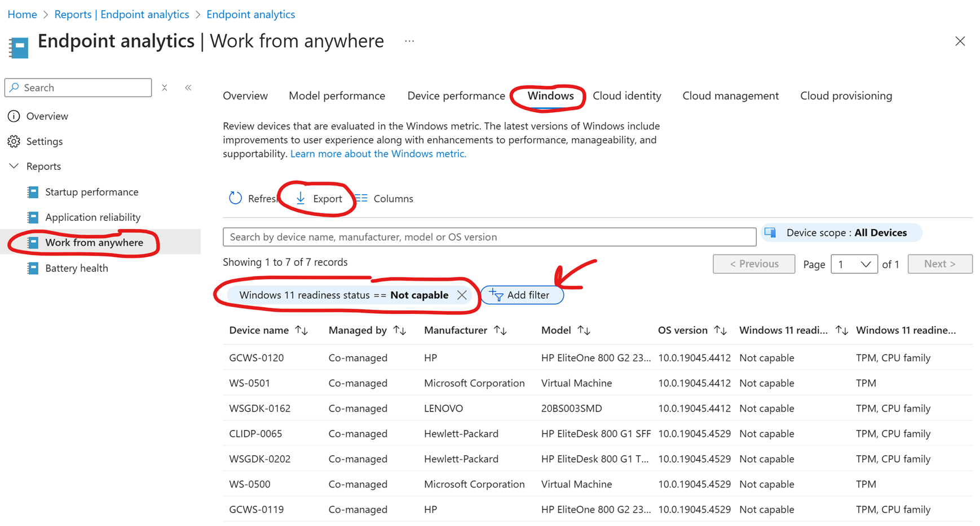The width and height of the screenshot is (980, 526).
Task: Select device CLIDP-0065
Action: tap(255, 434)
